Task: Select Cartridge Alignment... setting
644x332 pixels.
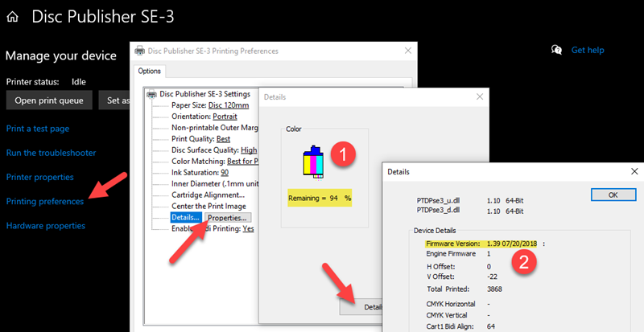Action: 208,195
